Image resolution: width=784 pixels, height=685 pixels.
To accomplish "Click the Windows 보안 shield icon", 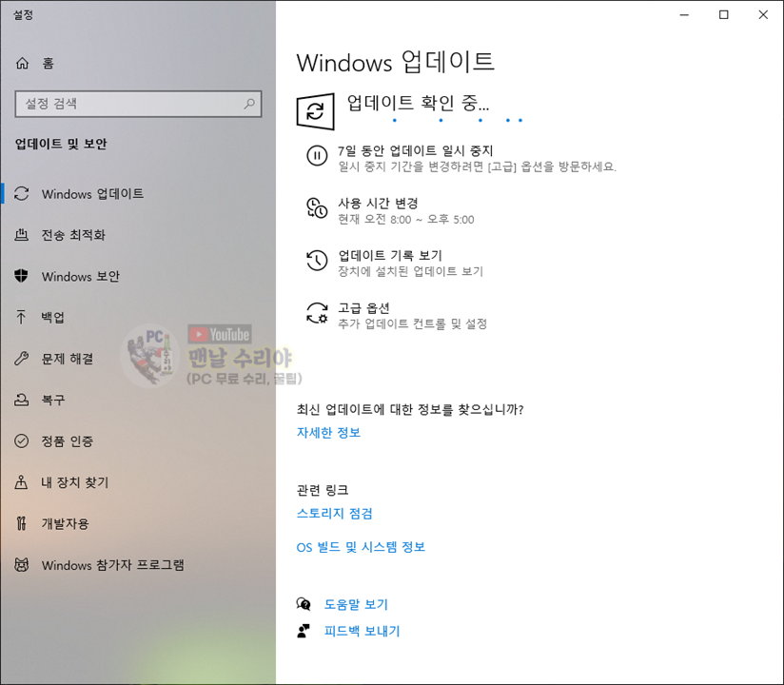I will pyautogui.click(x=22, y=276).
